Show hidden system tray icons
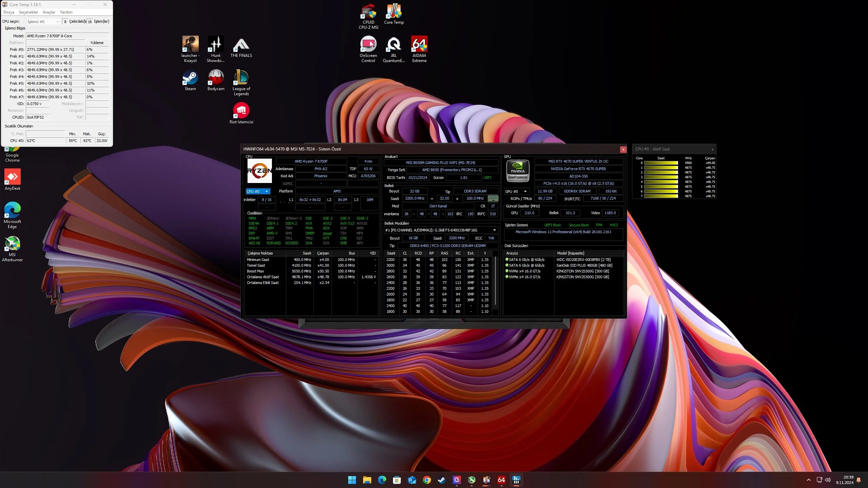The image size is (868, 488). [x=809, y=480]
